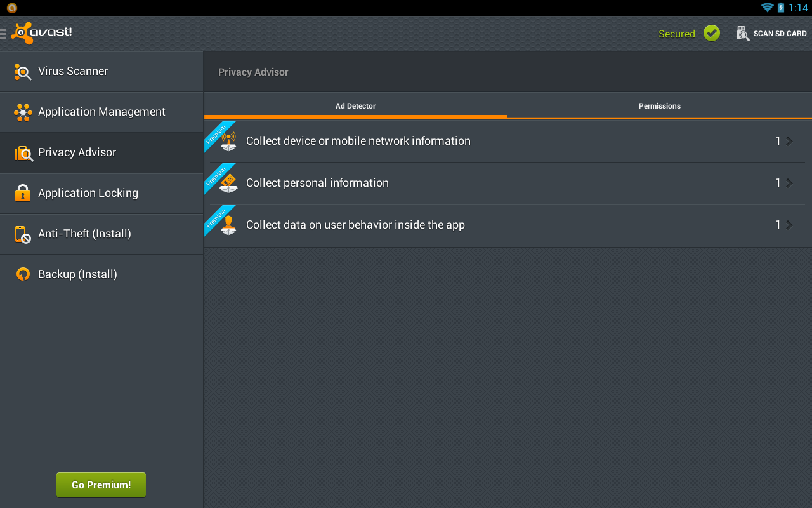The height and width of the screenshot is (508, 812).
Task: Tap the SCAN SD CARD text button
Action: click(x=780, y=34)
